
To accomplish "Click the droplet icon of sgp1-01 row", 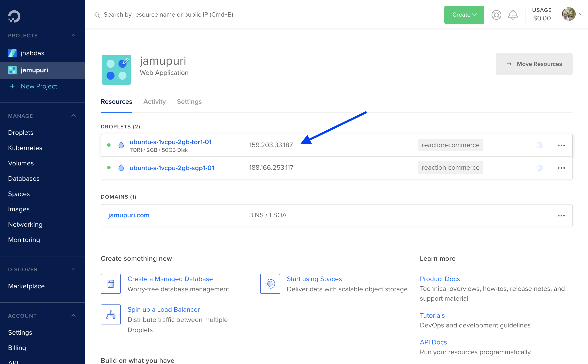I will 121,168.
